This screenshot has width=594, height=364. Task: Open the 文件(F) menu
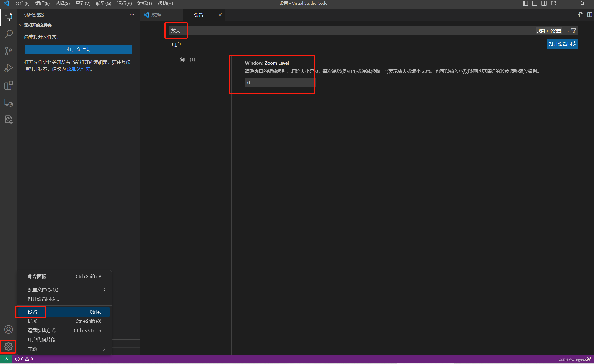click(23, 3)
